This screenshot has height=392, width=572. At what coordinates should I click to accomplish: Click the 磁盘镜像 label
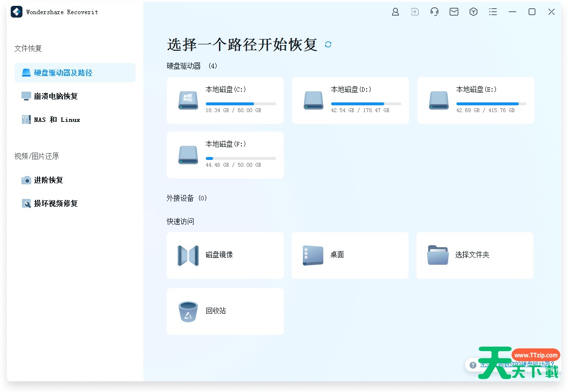219,255
